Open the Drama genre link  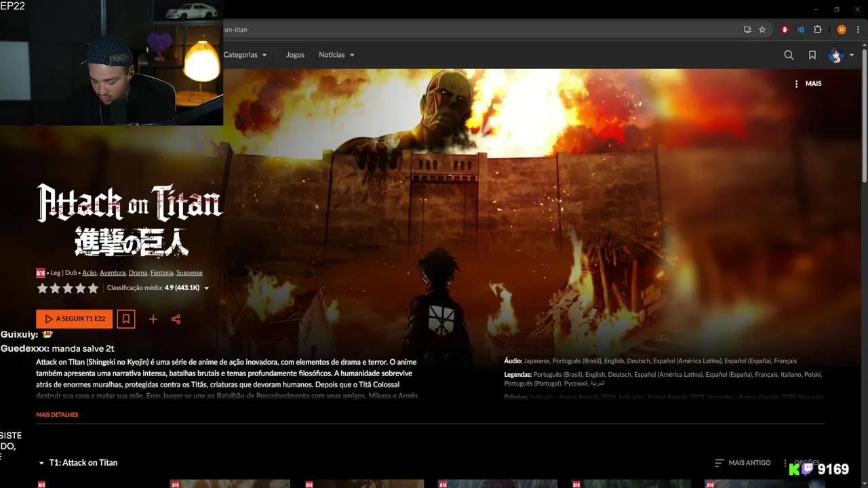138,272
